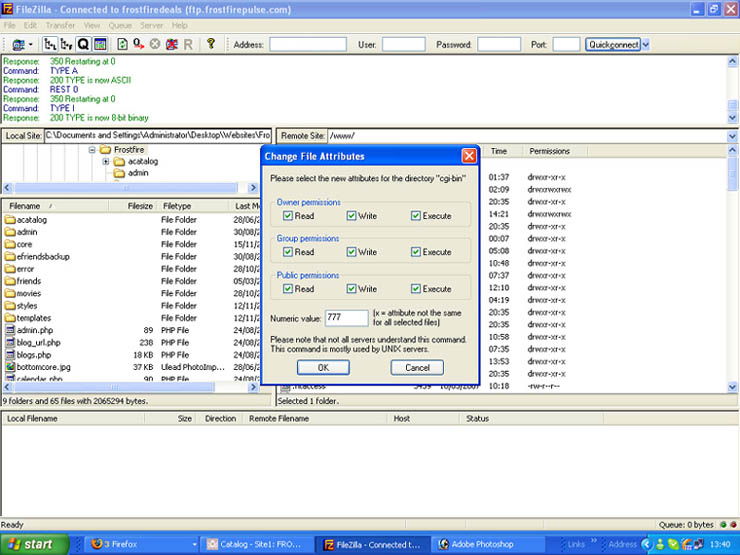
Task: Open the Edit menu
Action: click(30, 25)
